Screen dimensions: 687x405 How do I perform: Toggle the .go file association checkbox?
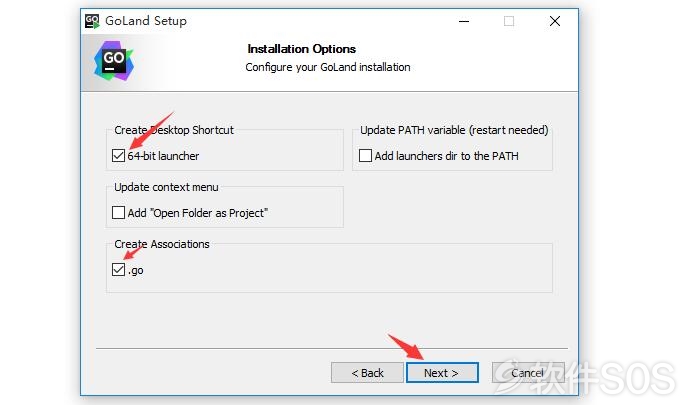tap(118, 270)
